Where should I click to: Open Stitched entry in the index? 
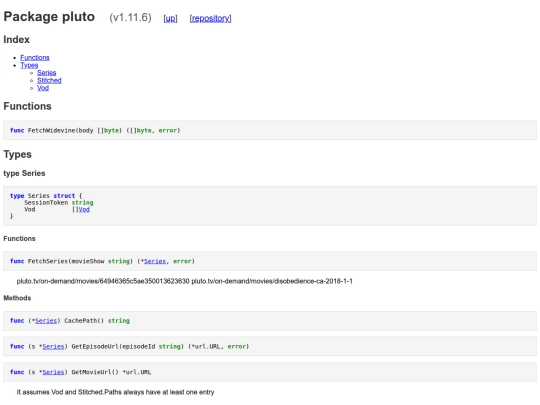point(49,80)
